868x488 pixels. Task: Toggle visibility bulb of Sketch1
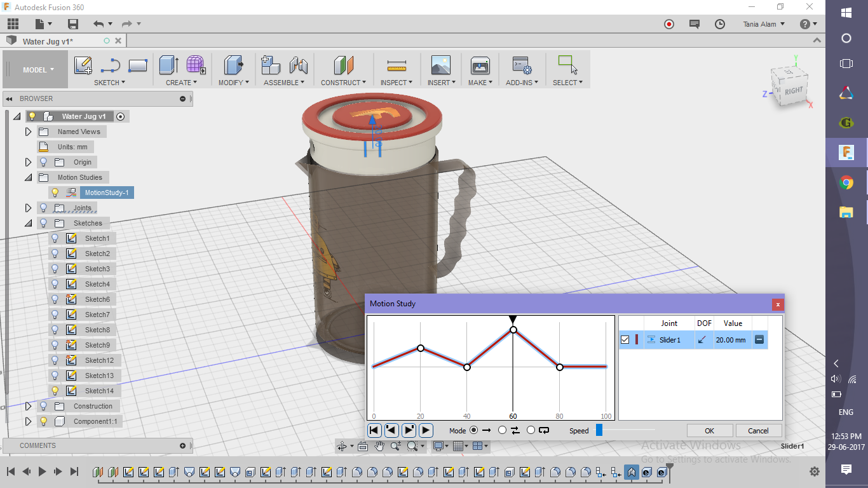click(55, 238)
